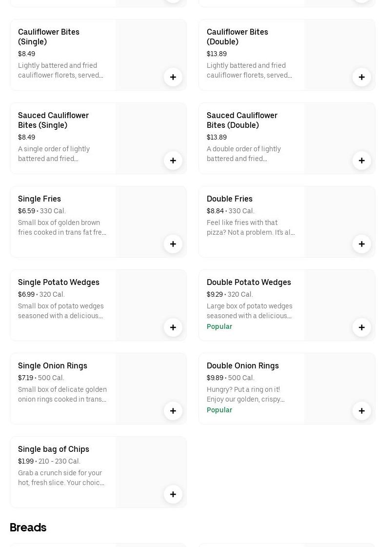Add Single Potato Wedges with plus icon
Viewport: 392px width, 547px height.
pos(173,327)
